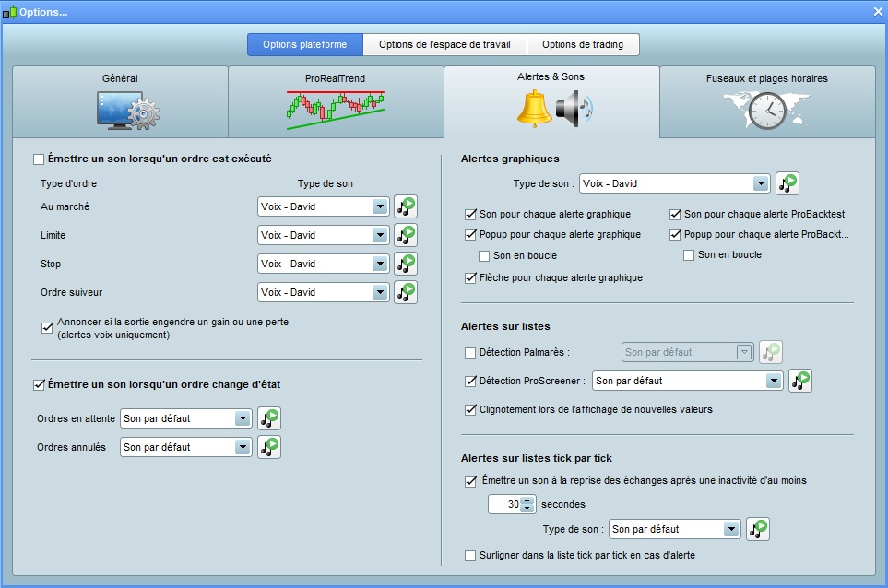The width and height of the screenshot is (888, 588).
Task: Enable Son en boucle under ProBacktest
Action: coord(689,255)
